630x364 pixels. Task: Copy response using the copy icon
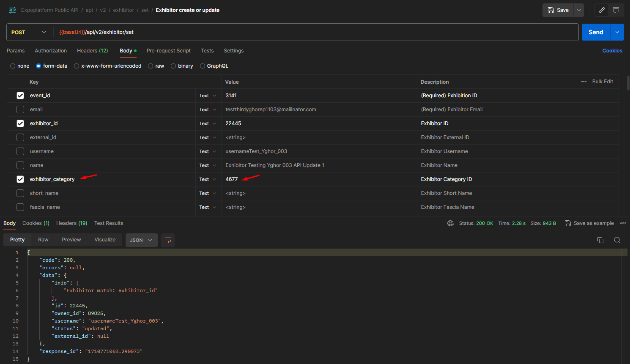click(x=600, y=240)
